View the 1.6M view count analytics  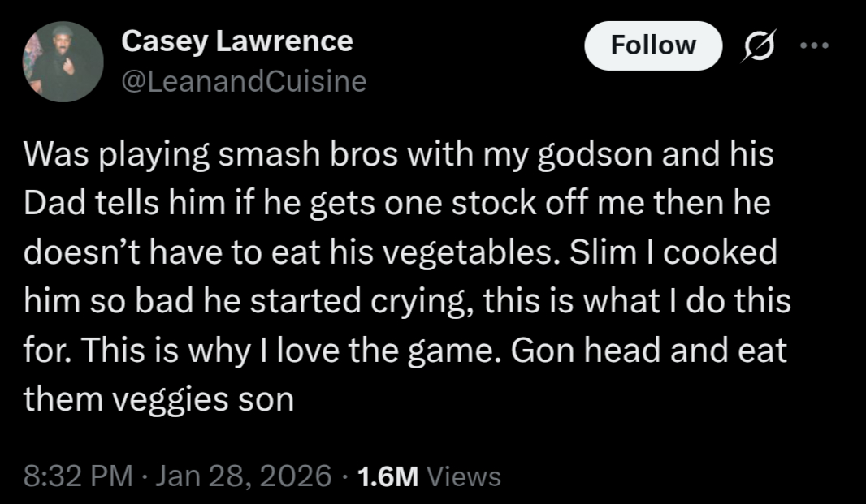(388, 476)
